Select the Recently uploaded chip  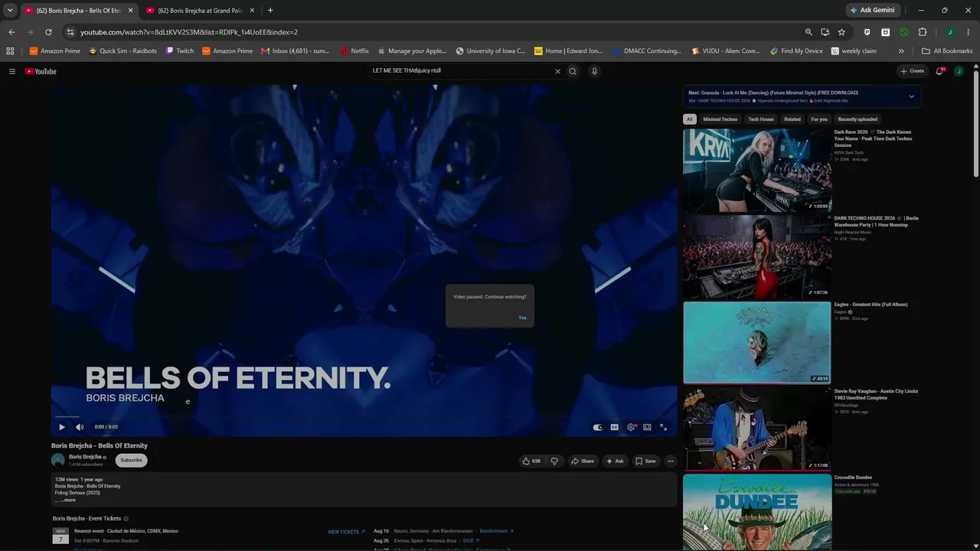[857, 119]
